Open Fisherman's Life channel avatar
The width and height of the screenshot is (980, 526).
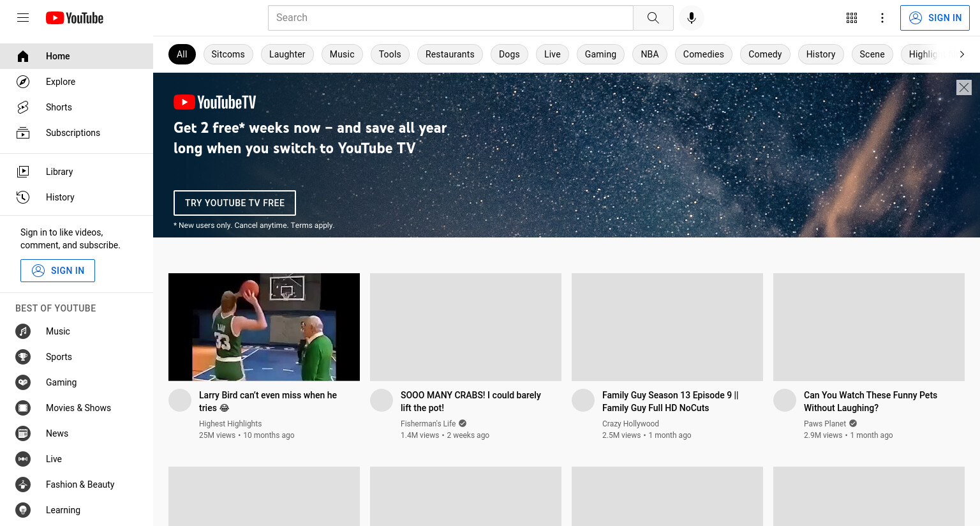point(382,400)
